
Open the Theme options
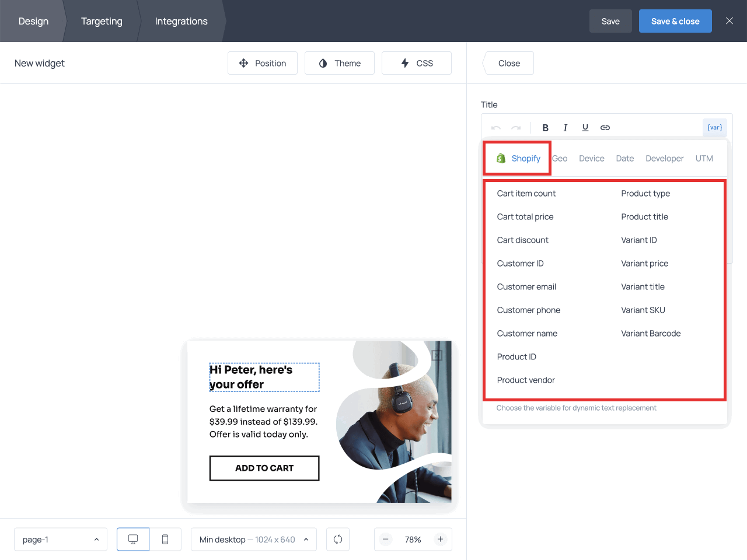click(x=340, y=63)
